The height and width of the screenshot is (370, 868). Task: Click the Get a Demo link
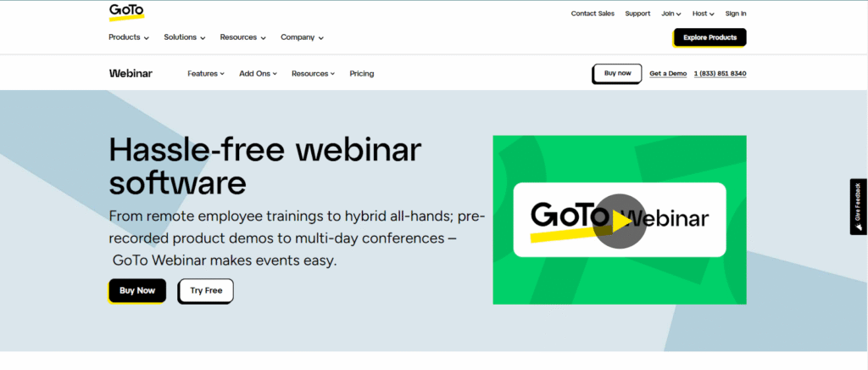tap(668, 74)
